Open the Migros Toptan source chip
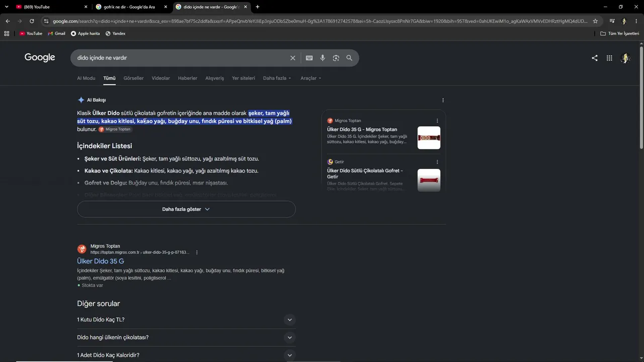The height and width of the screenshot is (362, 644). [115, 129]
